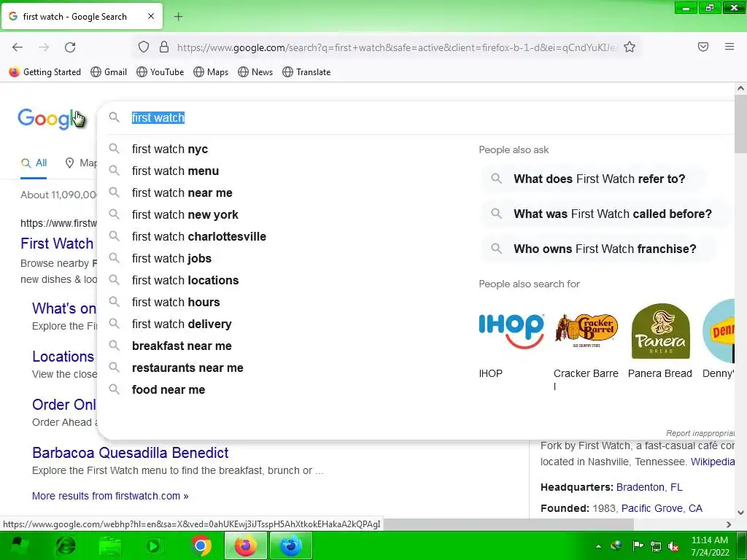The width and height of the screenshot is (747, 560).
Task: Select suggestion 'first watch new york'
Action: pyautogui.click(x=185, y=215)
